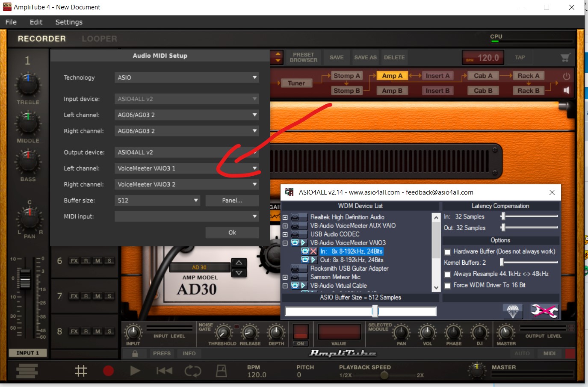This screenshot has height=387, width=588.
Task: Click the grid icon in transport bar
Action: (x=81, y=371)
